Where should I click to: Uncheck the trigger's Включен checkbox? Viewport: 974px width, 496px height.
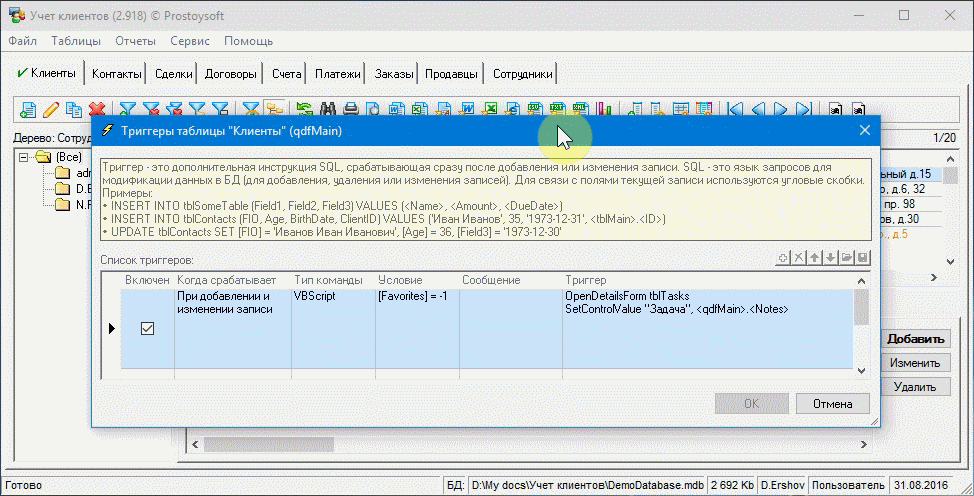(147, 329)
